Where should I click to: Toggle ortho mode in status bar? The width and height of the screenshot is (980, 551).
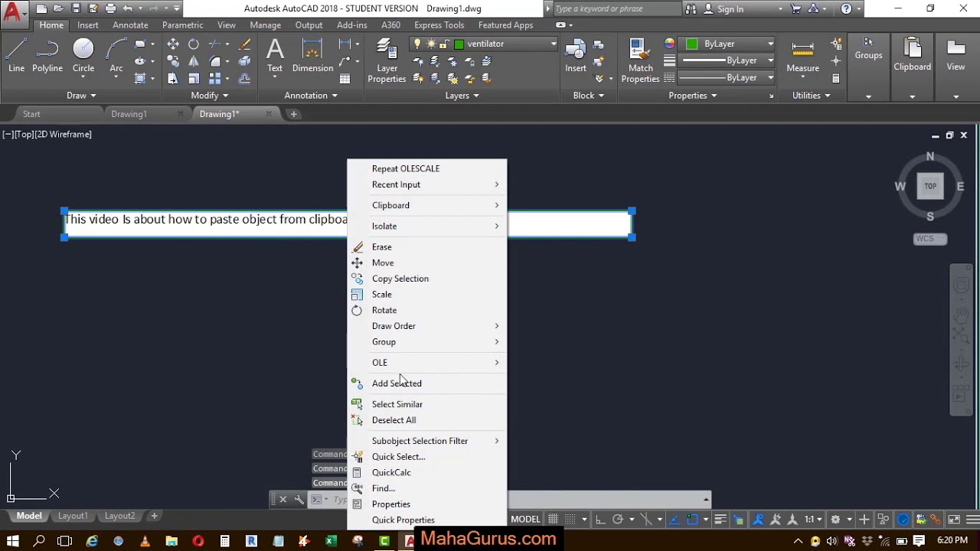click(x=601, y=520)
